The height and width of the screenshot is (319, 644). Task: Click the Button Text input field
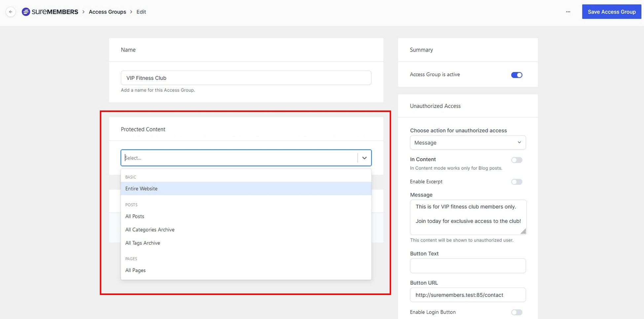tap(468, 266)
